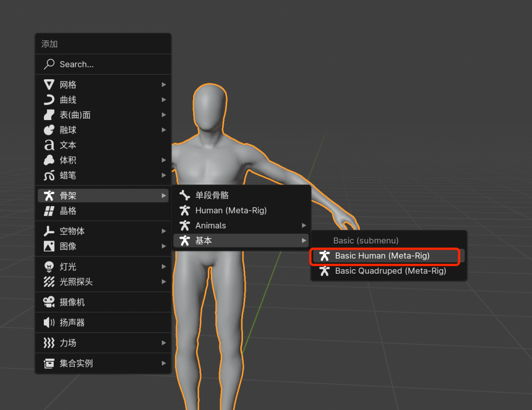Click the 单段骨骼 single bone icon

click(x=185, y=195)
